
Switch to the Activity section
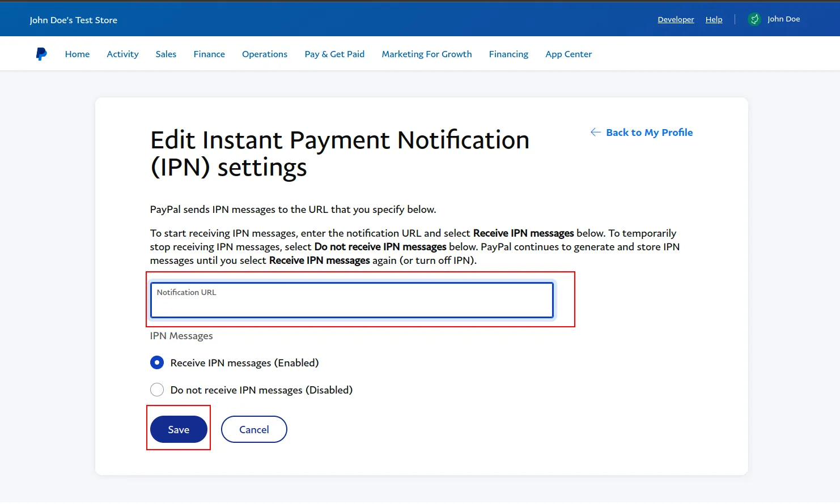(122, 54)
